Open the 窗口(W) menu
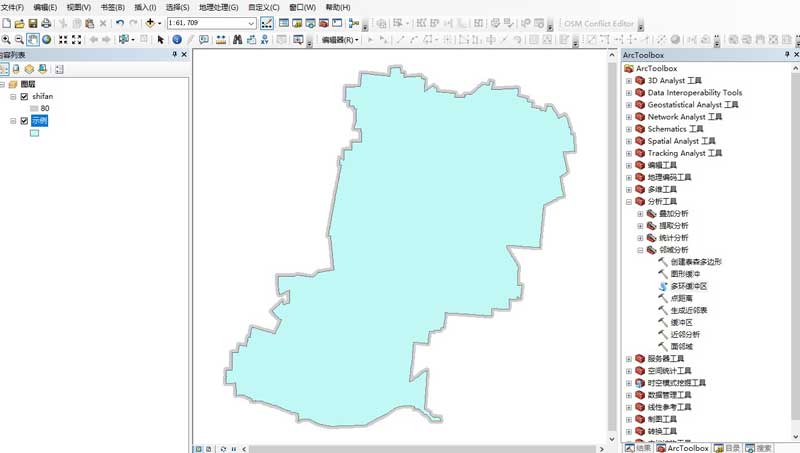800x453 pixels. tap(303, 7)
